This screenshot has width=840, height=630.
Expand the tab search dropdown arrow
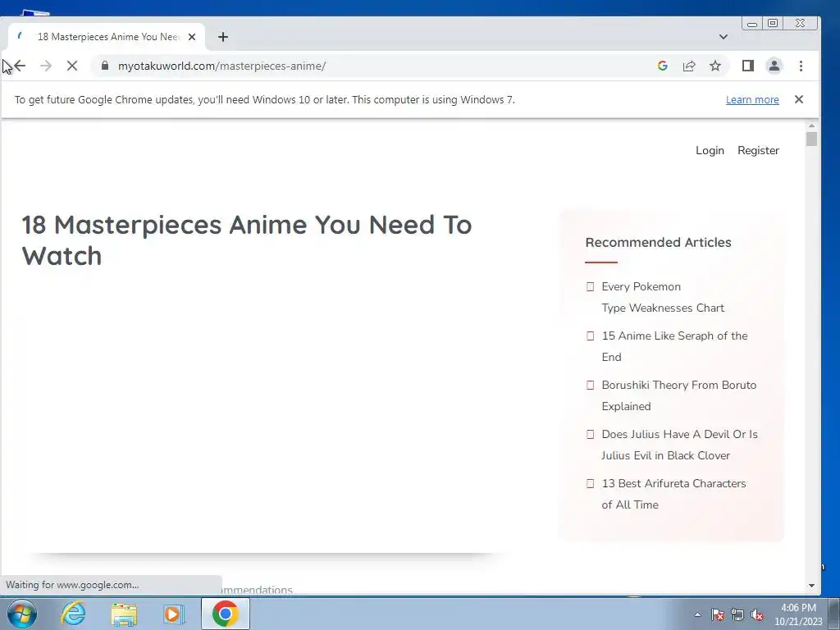[x=724, y=37]
